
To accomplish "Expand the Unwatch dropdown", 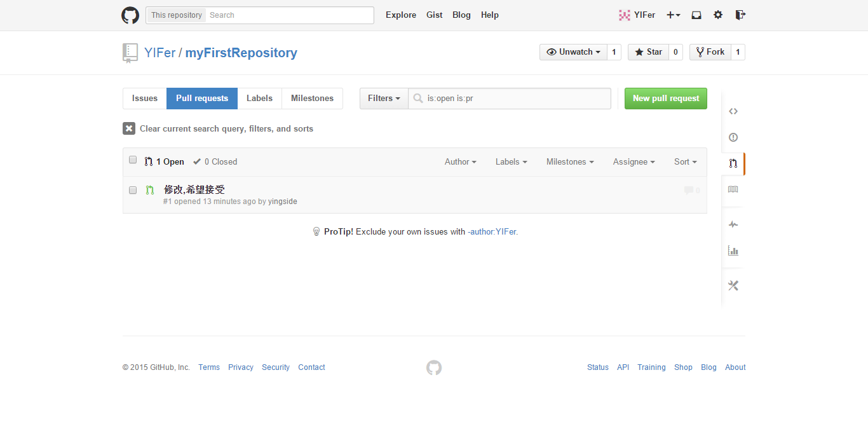I will click(573, 52).
